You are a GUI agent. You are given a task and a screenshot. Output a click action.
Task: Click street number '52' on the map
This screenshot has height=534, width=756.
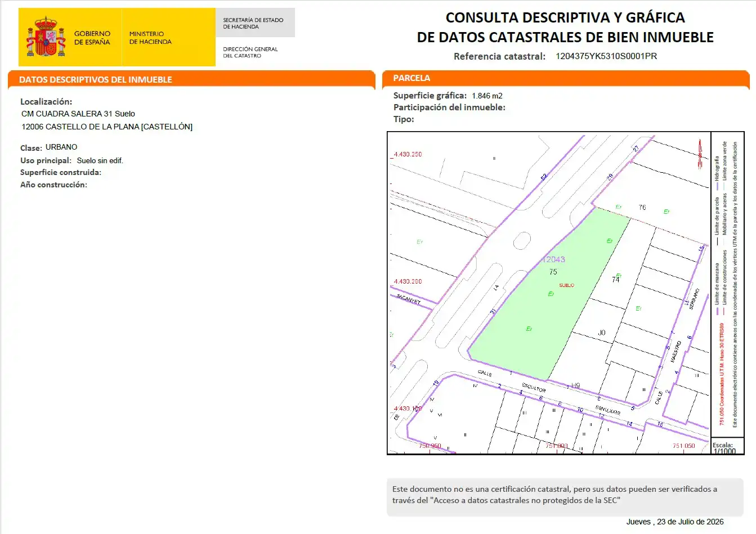pyautogui.click(x=544, y=177)
